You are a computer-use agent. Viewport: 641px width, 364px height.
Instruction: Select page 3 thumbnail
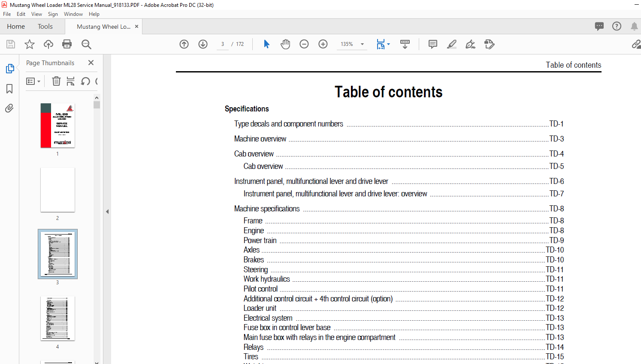[x=57, y=254]
